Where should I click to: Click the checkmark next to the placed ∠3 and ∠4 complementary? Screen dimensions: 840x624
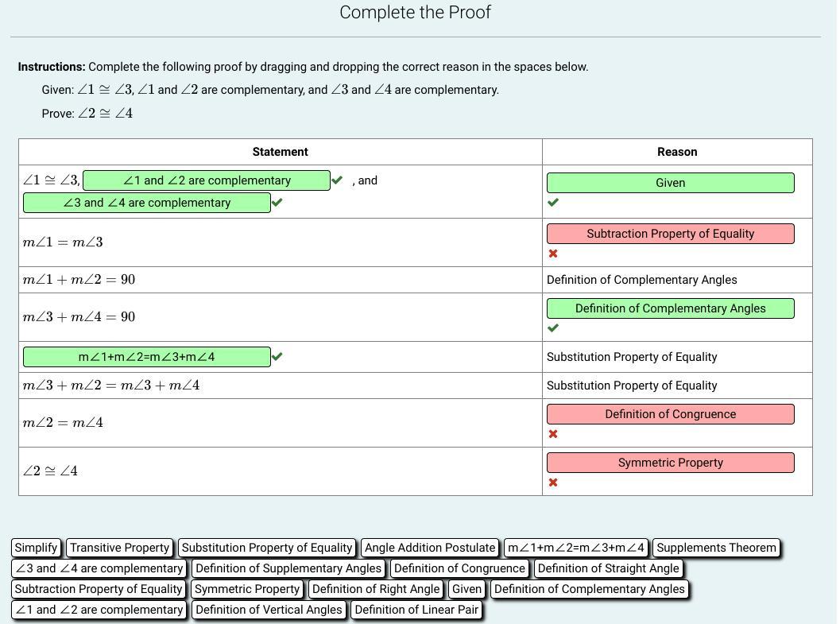click(x=277, y=203)
